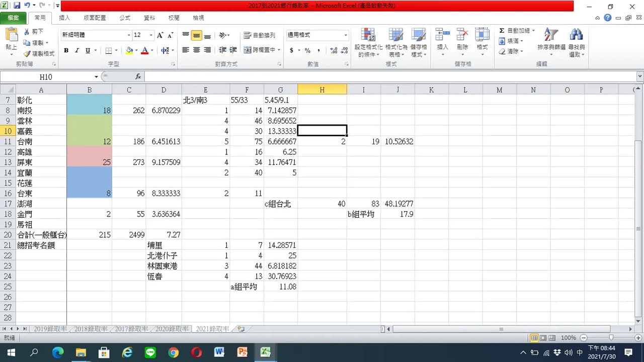Click the Undo arrow in quick access toolbar
Viewport: 644px width, 362px height.
[x=27, y=6]
